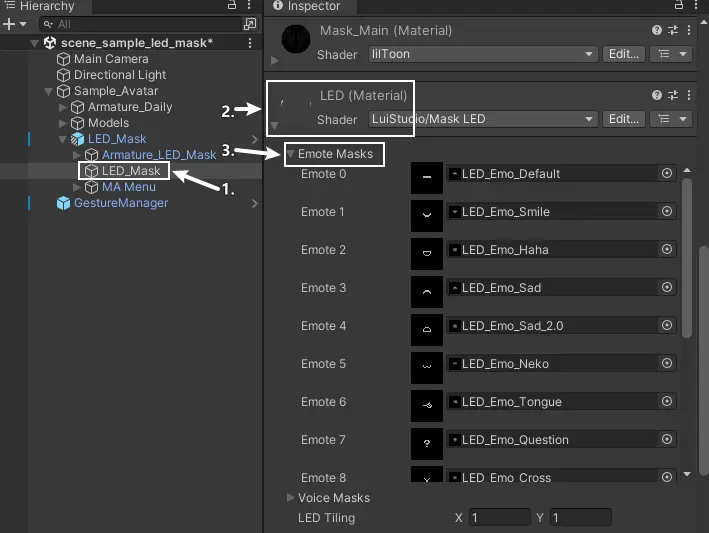The image size is (709, 533).
Task: Click Emote 7 question mark thumbnail
Action: [x=427, y=443]
